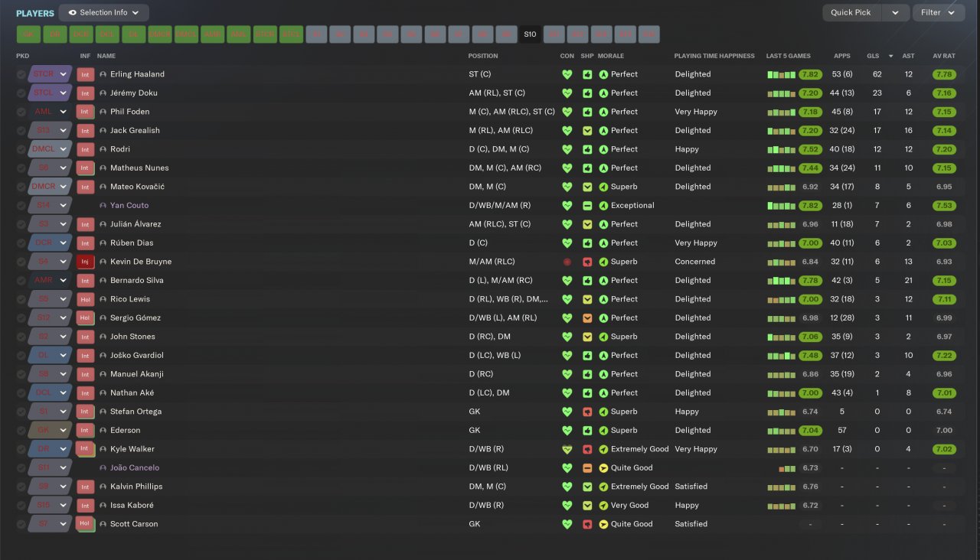The height and width of the screenshot is (560, 980).
Task: Check the selection circle beside Phil Foden's row
Action: [x=21, y=112]
